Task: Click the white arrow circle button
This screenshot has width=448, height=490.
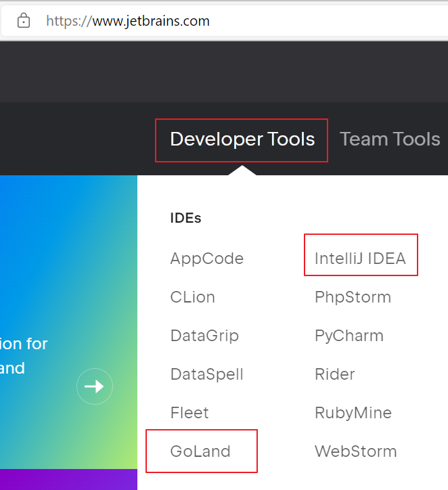Action: pos(95,386)
